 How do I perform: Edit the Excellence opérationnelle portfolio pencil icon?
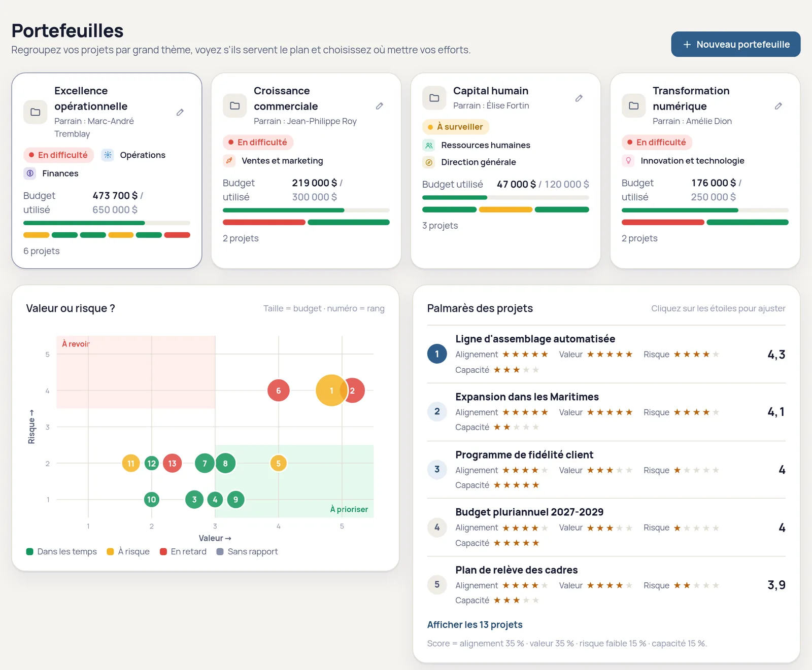[180, 112]
